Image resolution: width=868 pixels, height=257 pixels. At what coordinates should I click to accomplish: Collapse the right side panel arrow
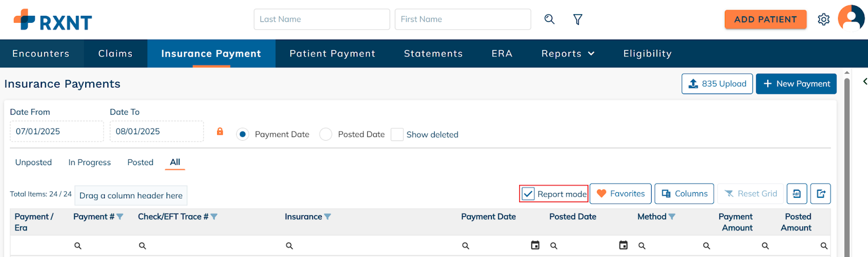865,82
